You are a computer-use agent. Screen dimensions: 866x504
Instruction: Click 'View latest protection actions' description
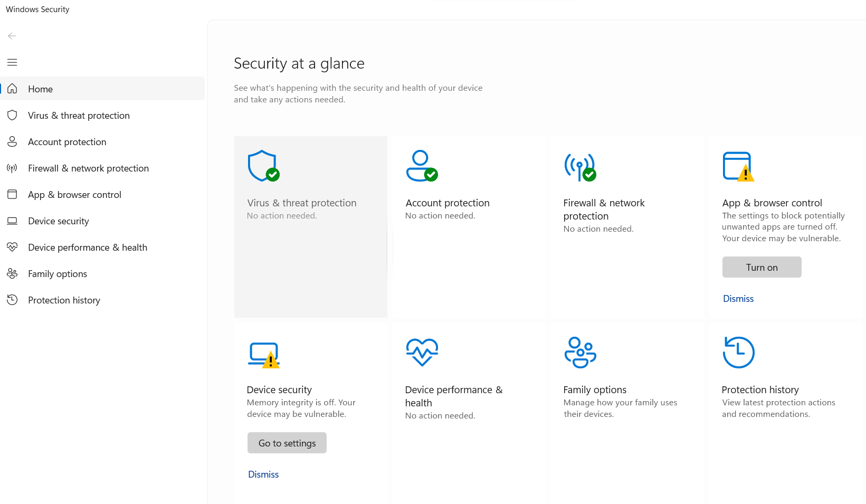click(778, 408)
